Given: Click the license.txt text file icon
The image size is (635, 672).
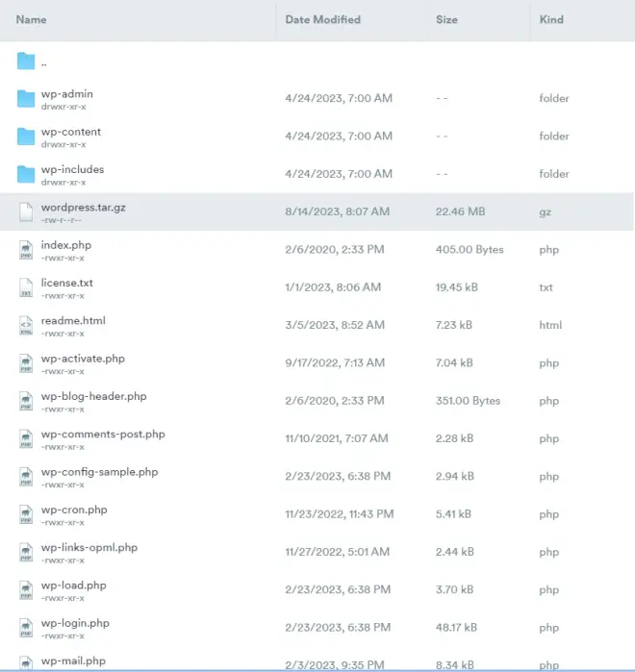Looking at the screenshot, I should [26, 287].
